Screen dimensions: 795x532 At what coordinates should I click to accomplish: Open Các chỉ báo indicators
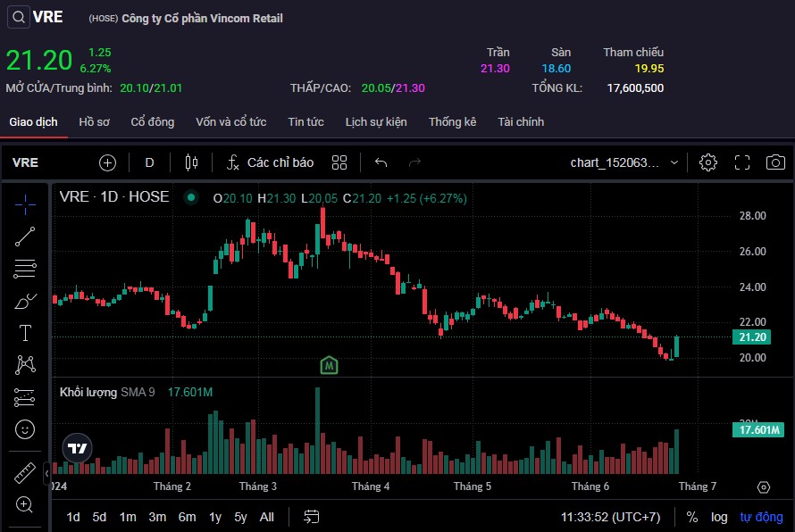(270, 162)
